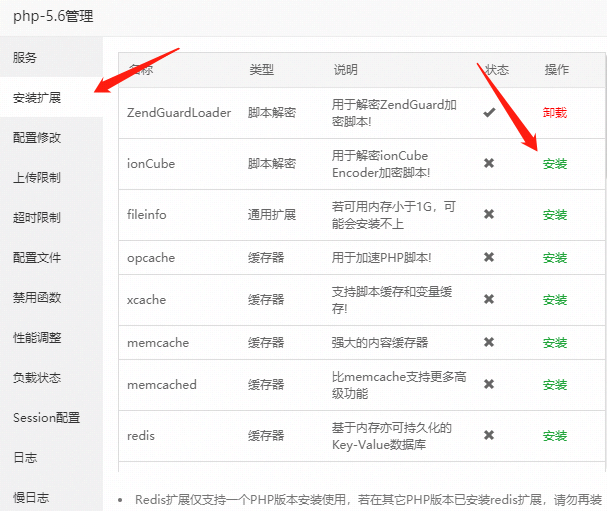Open the 禁用函数 sidebar tab
The image size is (607, 511).
tap(51, 298)
